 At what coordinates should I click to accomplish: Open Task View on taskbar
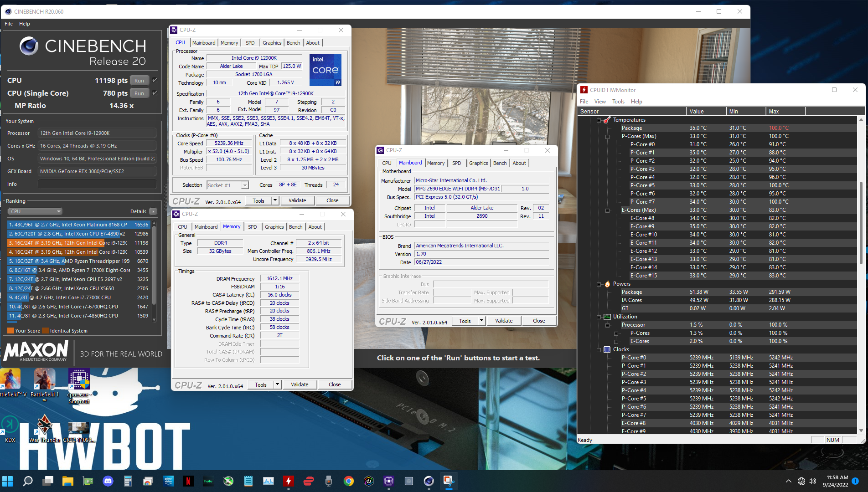pyautogui.click(x=48, y=481)
